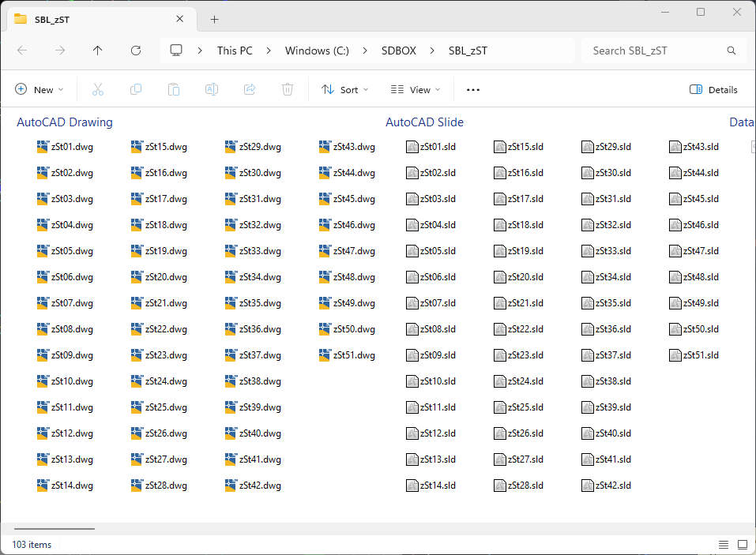Navigate to This PC breadcrumb
The height and width of the screenshot is (555, 756).
pyautogui.click(x=235, y=51)
